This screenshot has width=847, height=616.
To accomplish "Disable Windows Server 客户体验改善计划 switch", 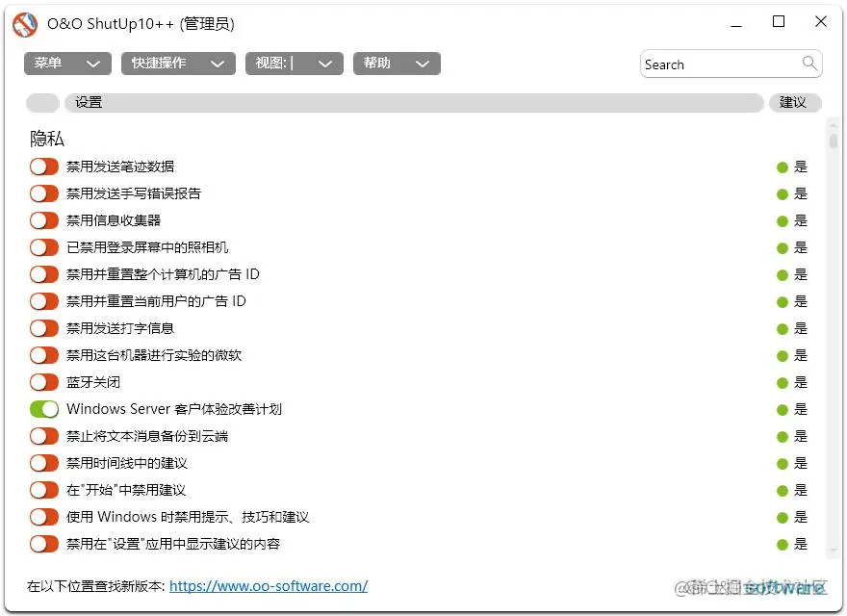I will click(43, 409).
